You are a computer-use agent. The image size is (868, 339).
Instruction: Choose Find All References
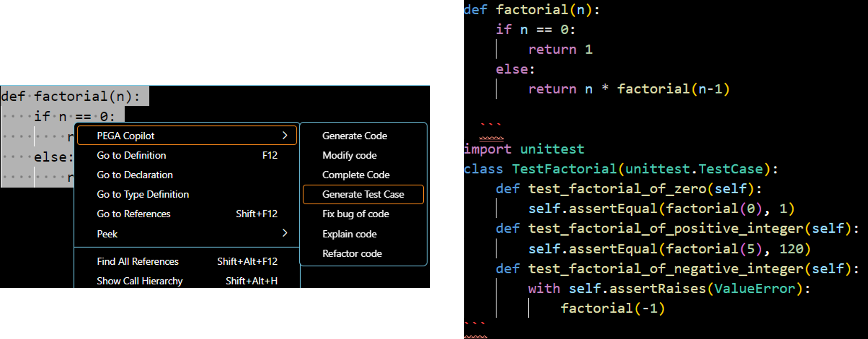[x=187, y=261]
